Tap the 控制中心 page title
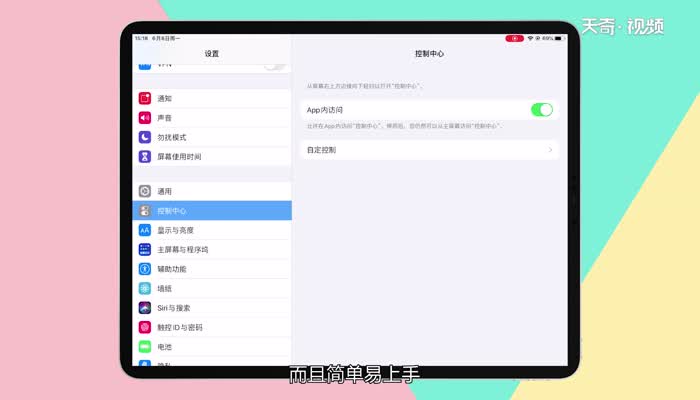 [x=429, y=54]
